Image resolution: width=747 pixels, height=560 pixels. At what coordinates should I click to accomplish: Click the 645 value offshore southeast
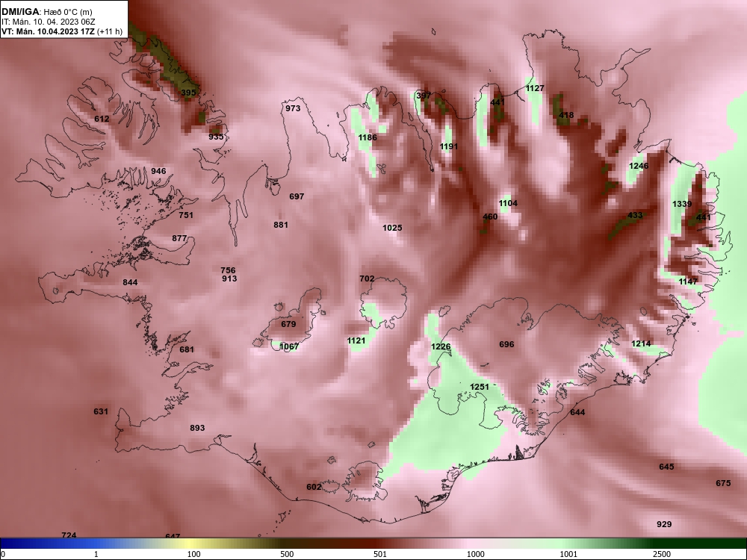tap(666, 467)
